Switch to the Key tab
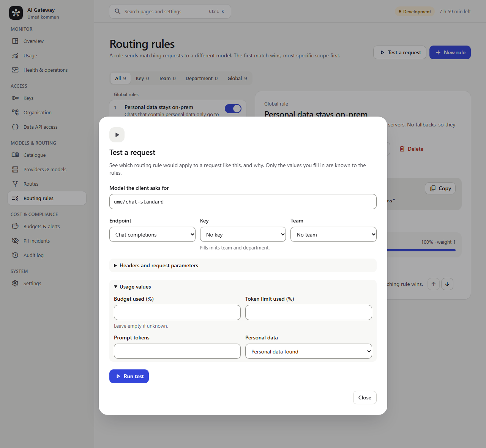486x448 pixels. click(142, 78)
